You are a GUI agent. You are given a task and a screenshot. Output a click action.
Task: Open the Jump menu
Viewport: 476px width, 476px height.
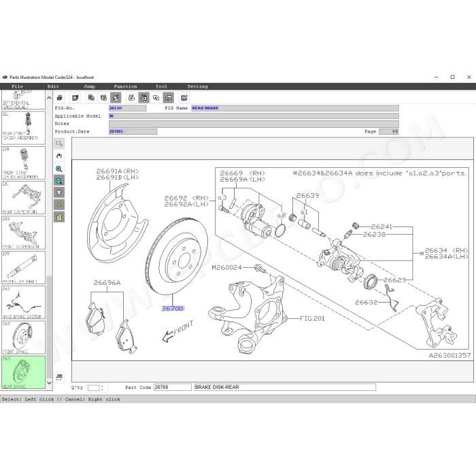[x=89, y=86]
